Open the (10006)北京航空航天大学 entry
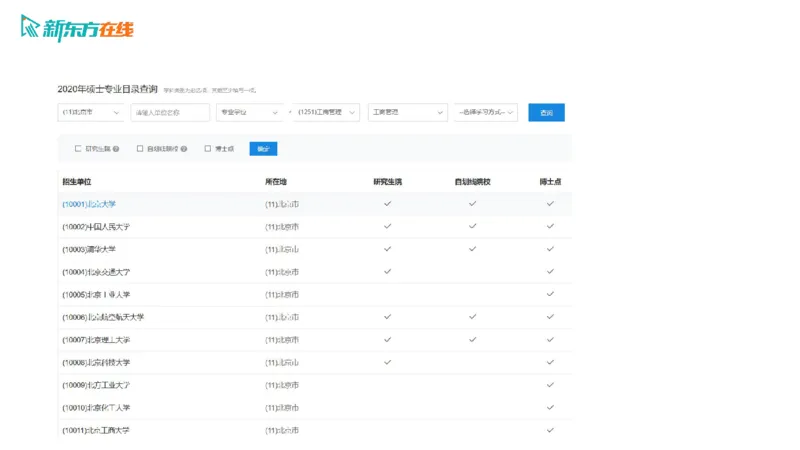This screenshot has height=450, width=800. (103, 317)
